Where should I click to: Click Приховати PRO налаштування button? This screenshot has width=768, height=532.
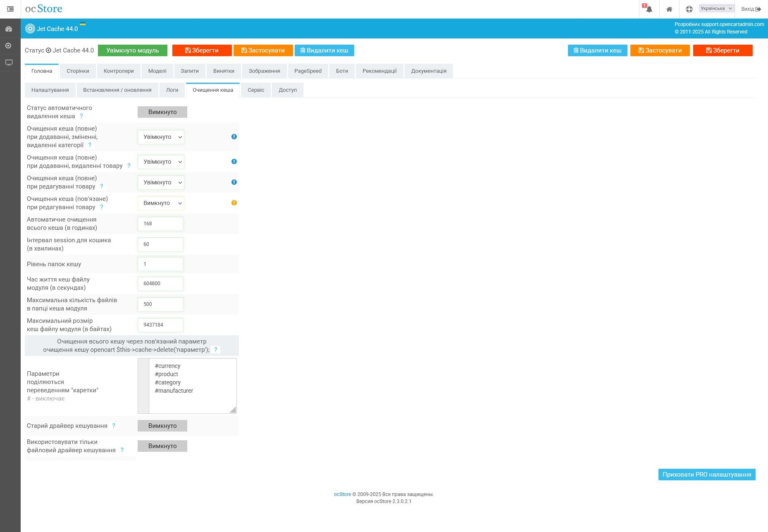[706, 475]
